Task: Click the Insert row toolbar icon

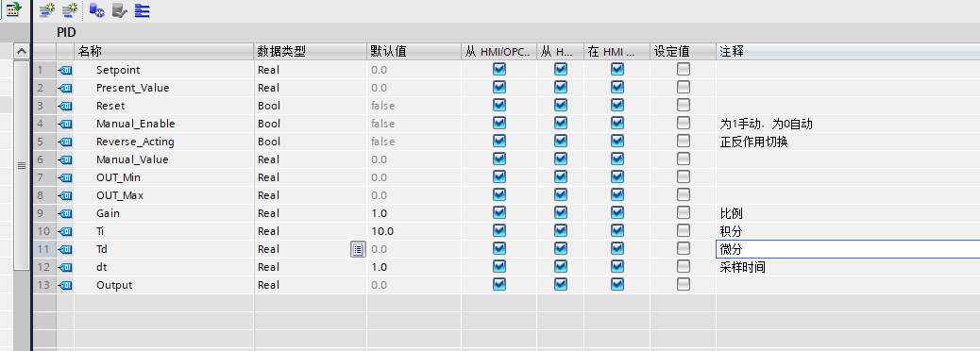Action: click(x=47, y=10)
